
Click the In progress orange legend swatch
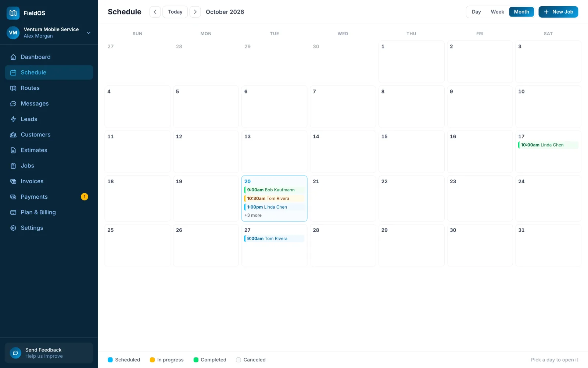152,360
